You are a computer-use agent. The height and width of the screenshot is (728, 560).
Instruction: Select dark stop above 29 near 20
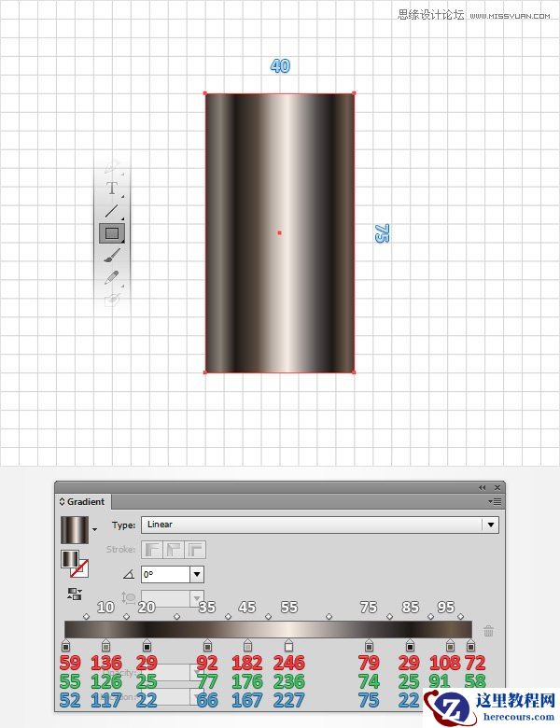147,645
